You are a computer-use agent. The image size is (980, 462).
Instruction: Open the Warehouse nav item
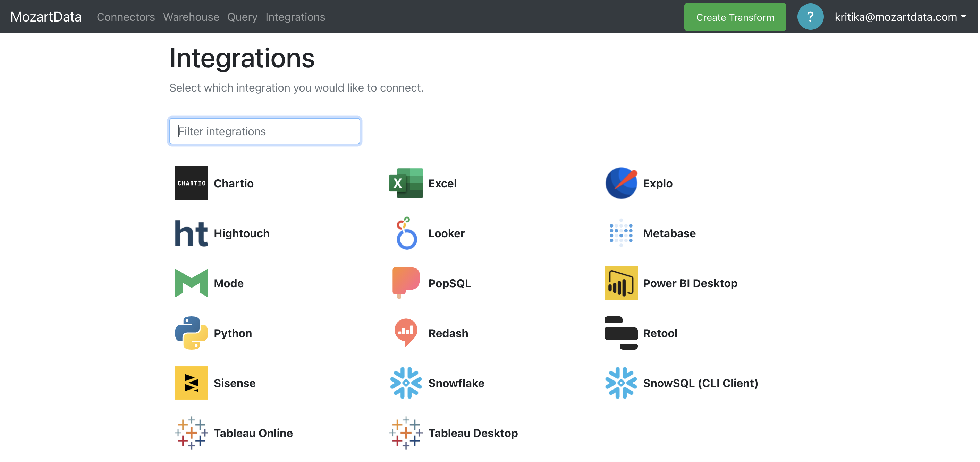[x=191, y=17]
